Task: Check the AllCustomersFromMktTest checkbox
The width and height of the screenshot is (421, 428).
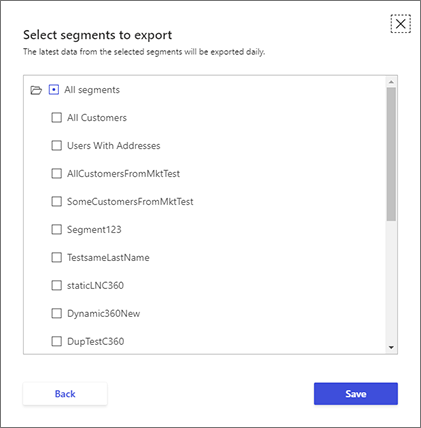Action: tap(56, 173)
